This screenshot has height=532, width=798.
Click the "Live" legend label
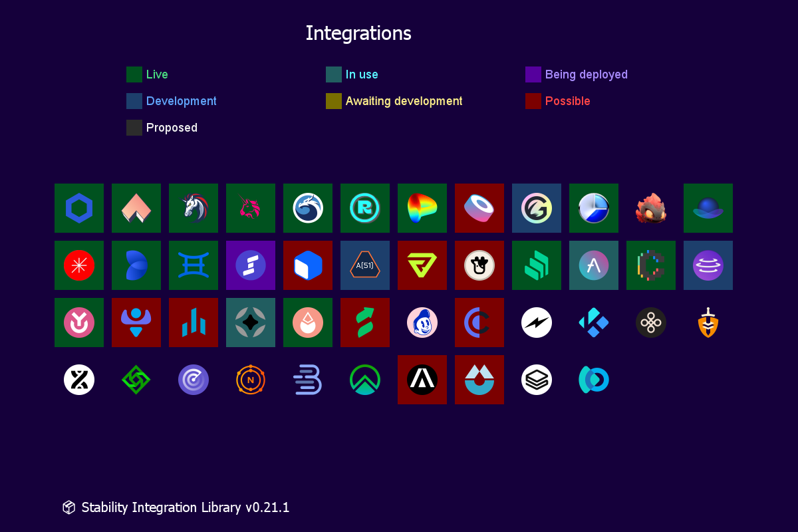tap(157, 74)
